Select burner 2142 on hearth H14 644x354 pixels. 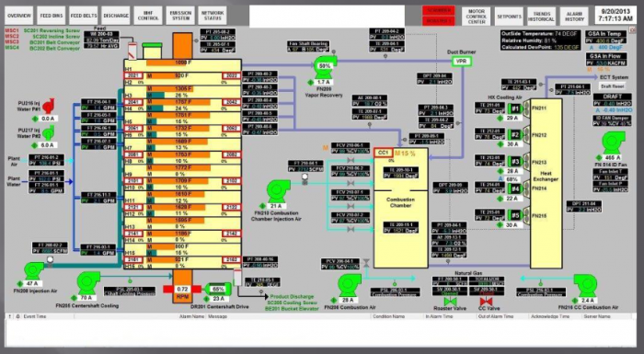(x=232, y=234)
